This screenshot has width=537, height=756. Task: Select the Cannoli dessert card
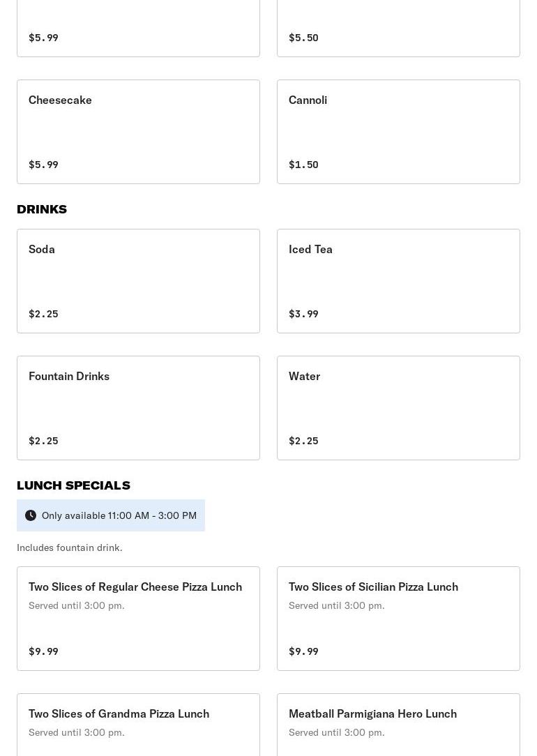tap(398, 132)
